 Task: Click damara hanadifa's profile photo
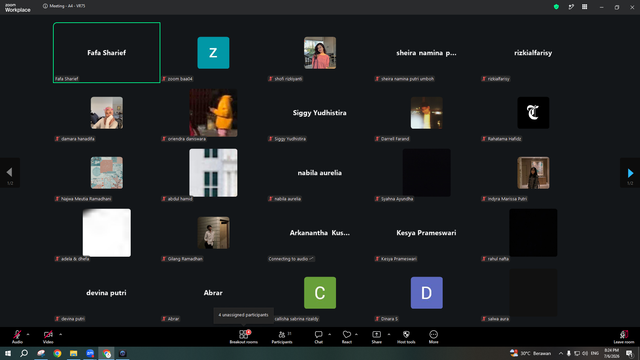(107, 113)
